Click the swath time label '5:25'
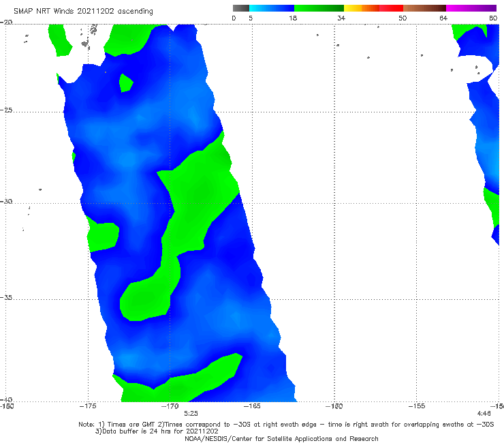 tap(191, 414)
